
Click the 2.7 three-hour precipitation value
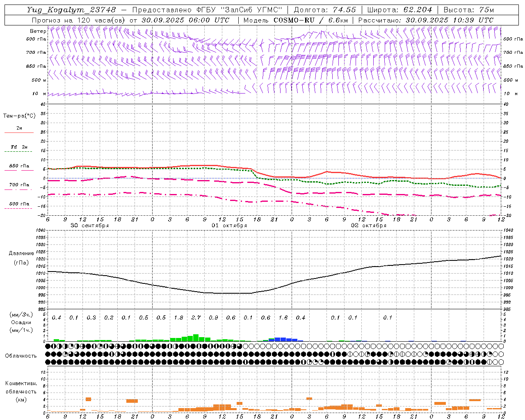click(196, 318)
